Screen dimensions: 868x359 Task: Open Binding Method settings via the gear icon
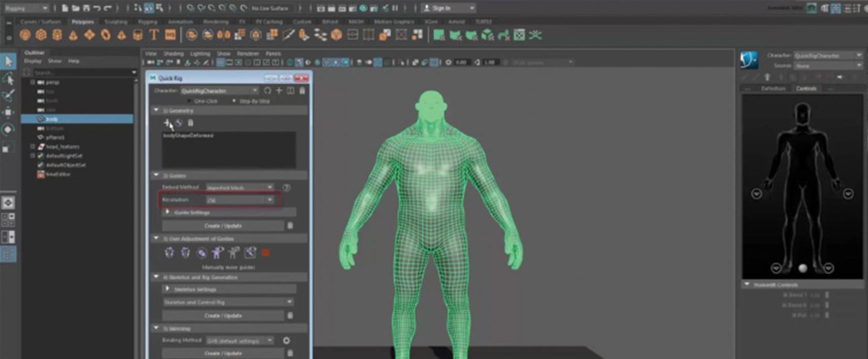287,341
